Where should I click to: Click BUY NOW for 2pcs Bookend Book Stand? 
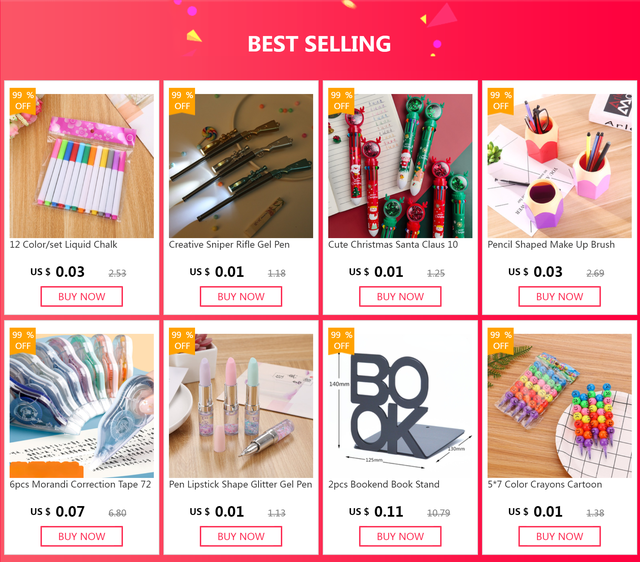(400, 536)
